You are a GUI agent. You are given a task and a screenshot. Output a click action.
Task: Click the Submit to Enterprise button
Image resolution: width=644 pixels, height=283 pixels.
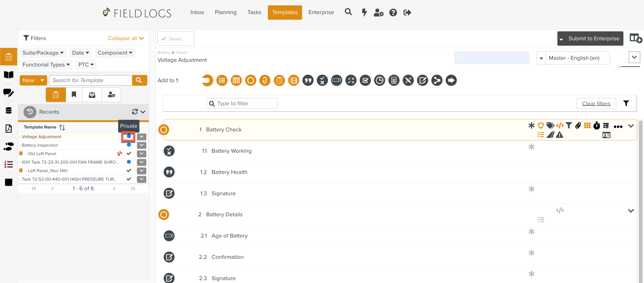(x=594, y=38)
